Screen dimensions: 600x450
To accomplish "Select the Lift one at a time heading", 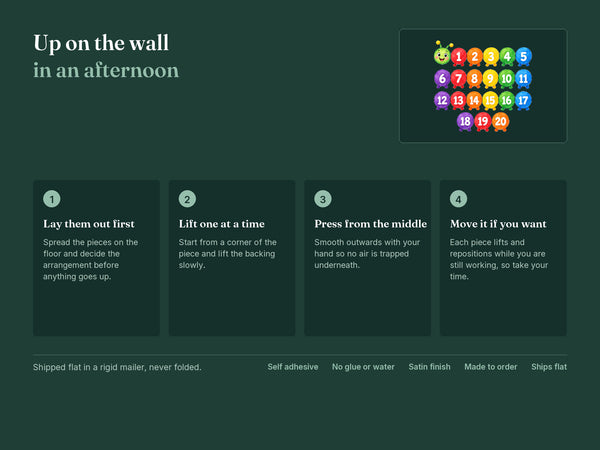I will (x=222, y=224).
